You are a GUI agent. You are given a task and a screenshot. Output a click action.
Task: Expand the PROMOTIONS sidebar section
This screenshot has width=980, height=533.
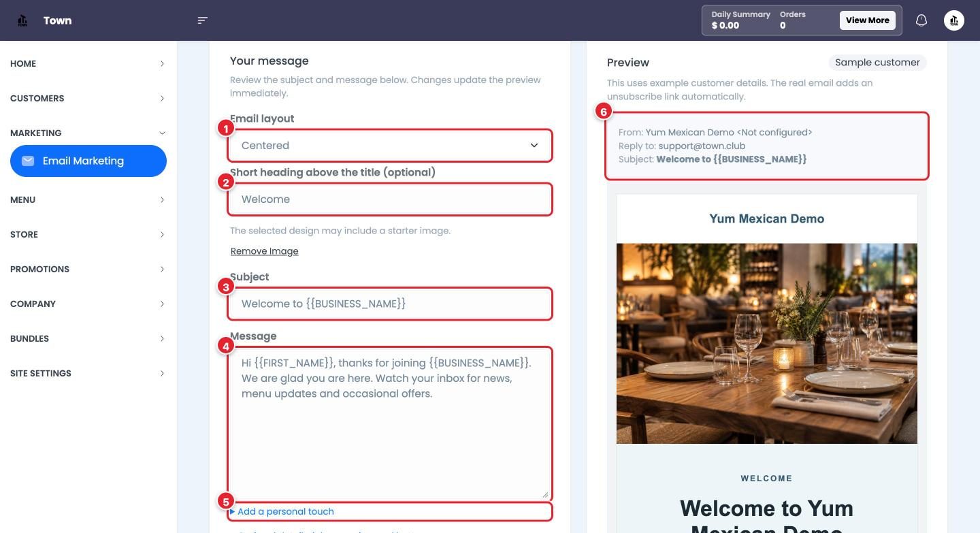pyautogui.click(x=88, y=269)
